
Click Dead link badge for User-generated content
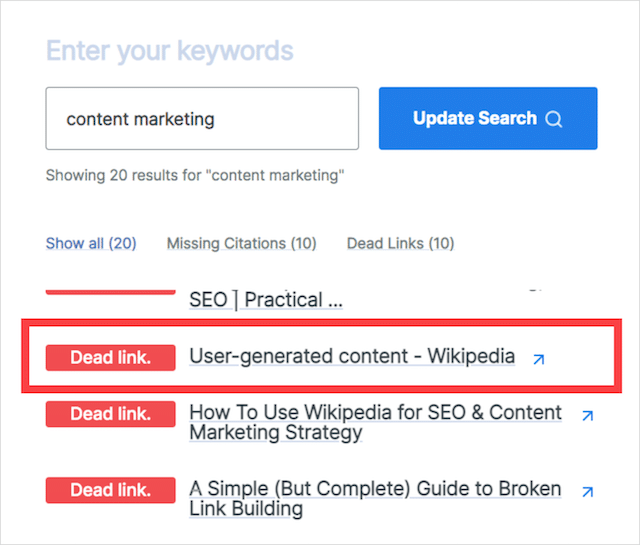(111, 358)
